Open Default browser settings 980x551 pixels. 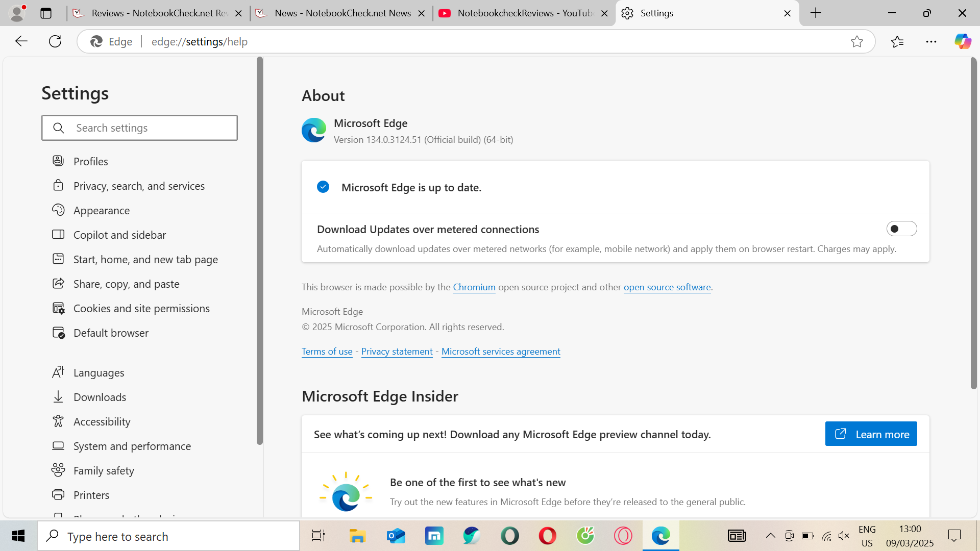pyautogui.click(x=111, y=333)
